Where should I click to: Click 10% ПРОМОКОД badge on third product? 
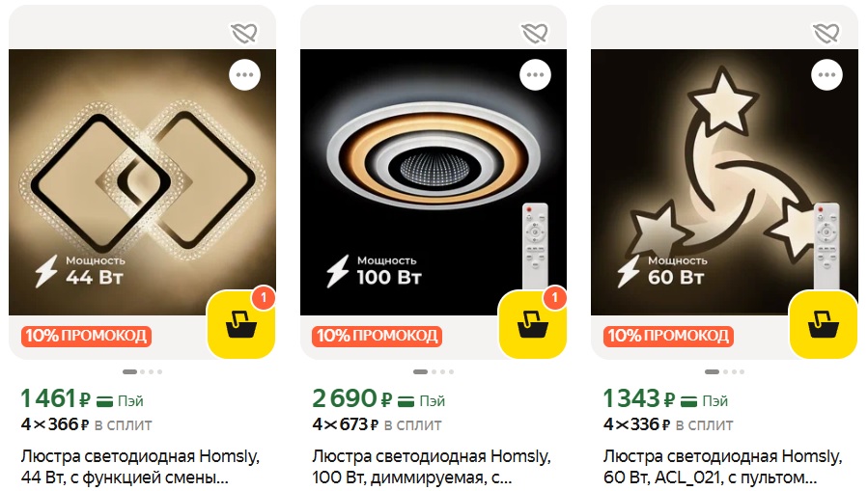(x=669, y=336)
